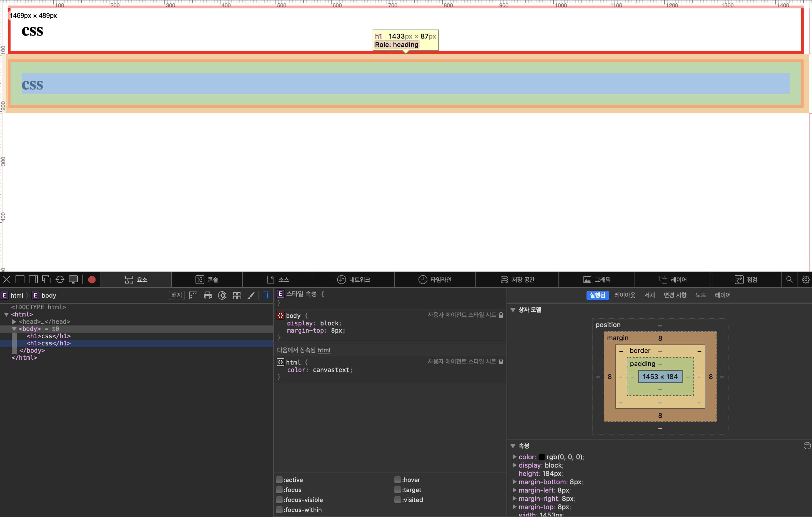Activate the element selection crosshair tool
Image resolution: width=812 pixels, height=517 pixels.
60,279
